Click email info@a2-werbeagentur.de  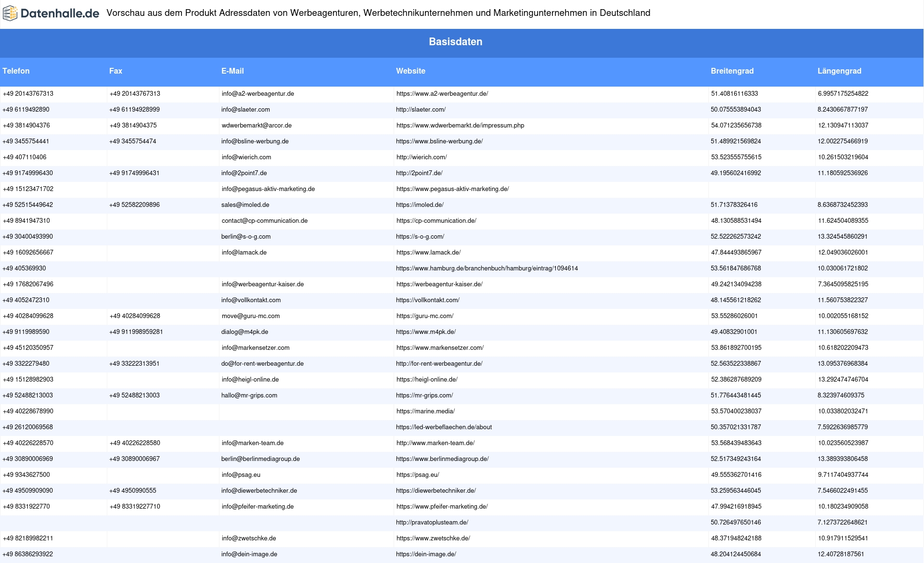[x=257, y=94]
